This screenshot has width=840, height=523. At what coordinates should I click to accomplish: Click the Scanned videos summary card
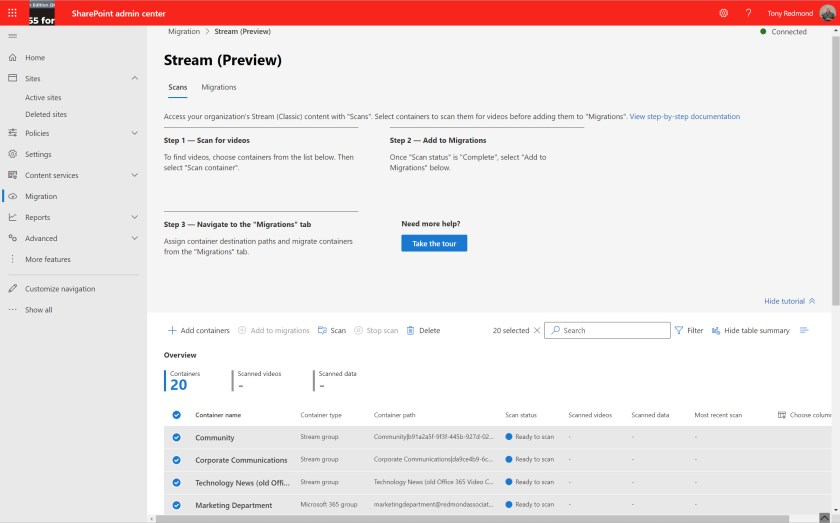[259, 380]
